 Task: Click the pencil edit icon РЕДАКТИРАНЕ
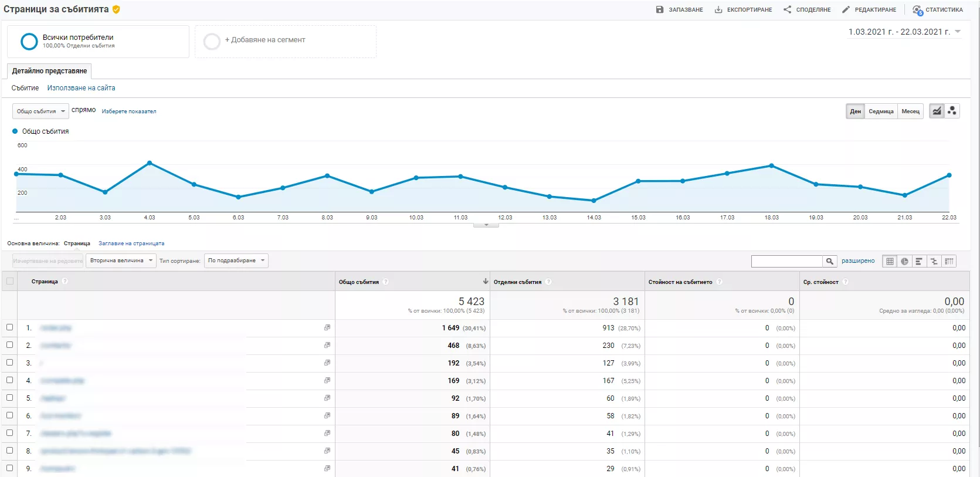pyautogui.click(x=846, y=9)
